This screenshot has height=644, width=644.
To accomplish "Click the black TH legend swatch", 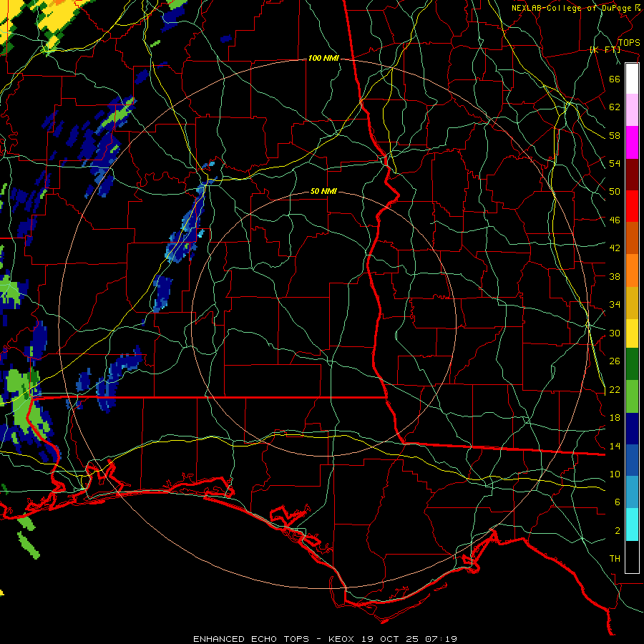I will coord(632,557).
